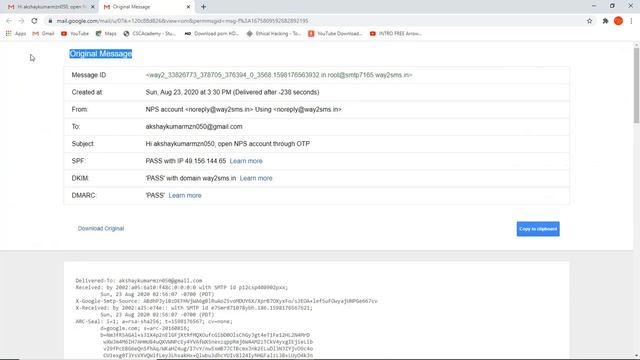640x360 pixels.
Task: Open the CSCAcademy bookmark
Action: pos(150,33)
